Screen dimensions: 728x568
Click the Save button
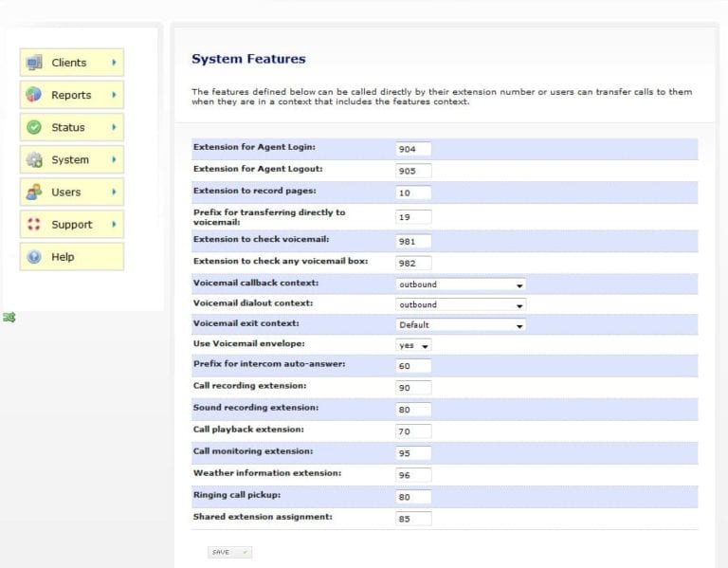click(x=229, y=552)
